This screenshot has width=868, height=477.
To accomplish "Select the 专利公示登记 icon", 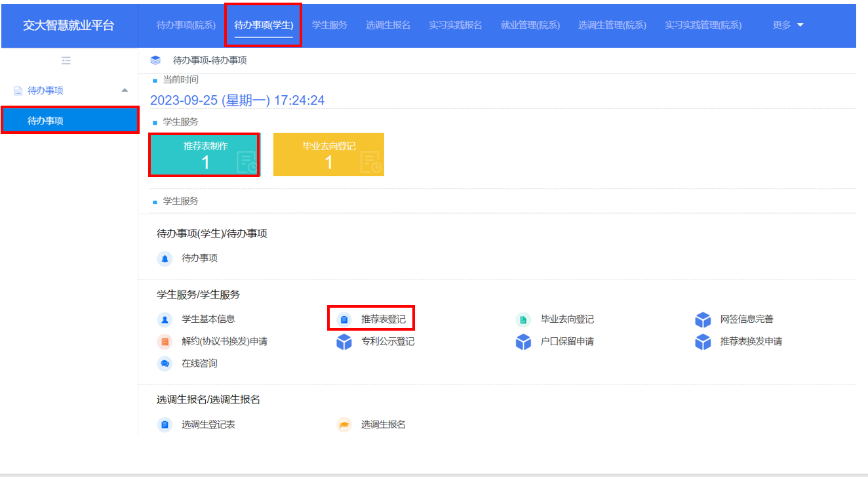I will 344,341.
